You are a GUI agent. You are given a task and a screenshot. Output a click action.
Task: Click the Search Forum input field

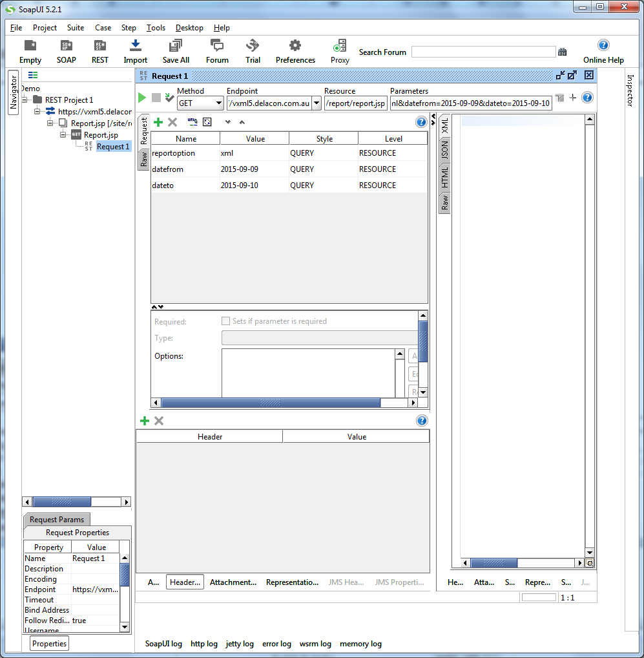pyautogui.click(x=483, y=52)
